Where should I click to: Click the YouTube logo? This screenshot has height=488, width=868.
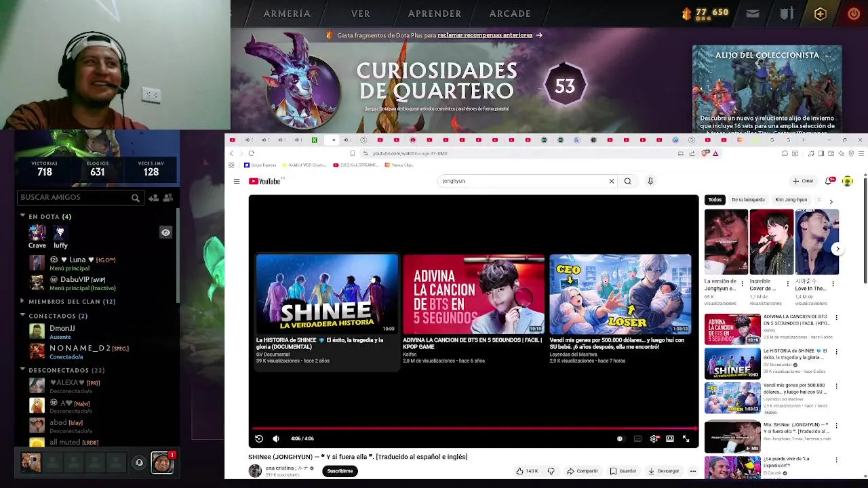pos(264,181)
